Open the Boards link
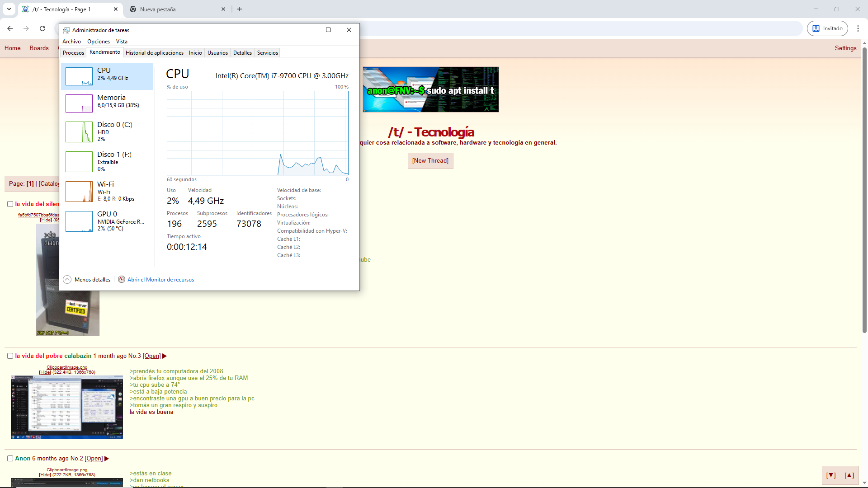The width and height of the screenshot is (868, 488). click(x=39, y=48)
